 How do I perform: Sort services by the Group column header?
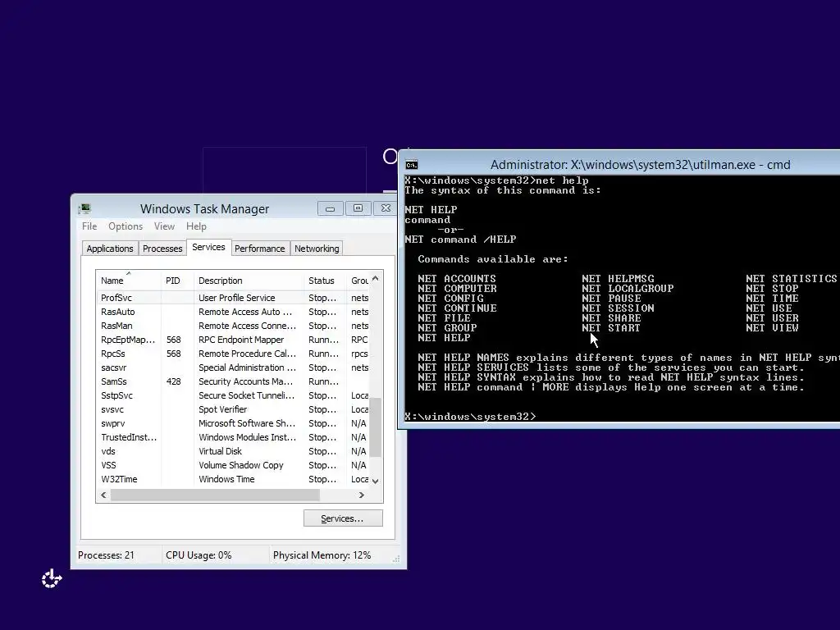(359, 281)
